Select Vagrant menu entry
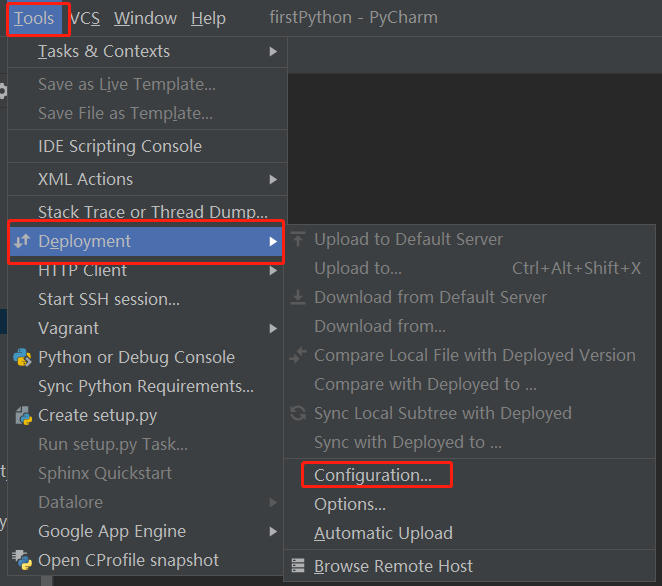The width and height of the screenshot is (662, 586). coord(146,328)
